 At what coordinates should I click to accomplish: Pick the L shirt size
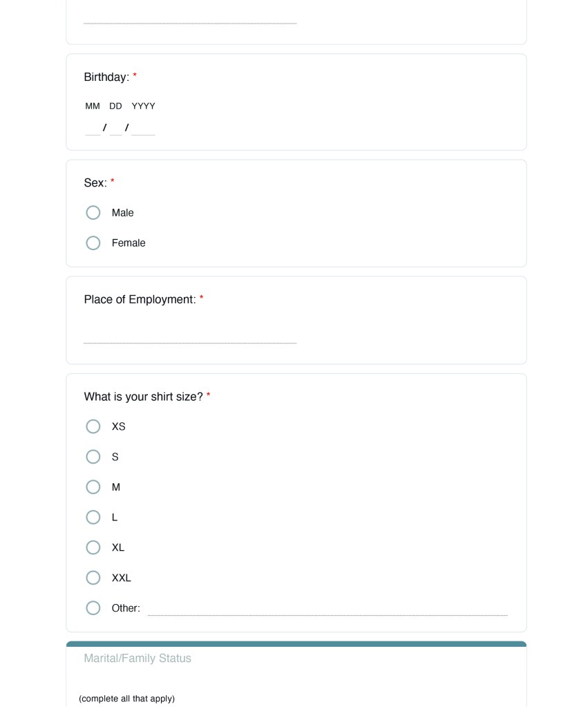point(93,517)
